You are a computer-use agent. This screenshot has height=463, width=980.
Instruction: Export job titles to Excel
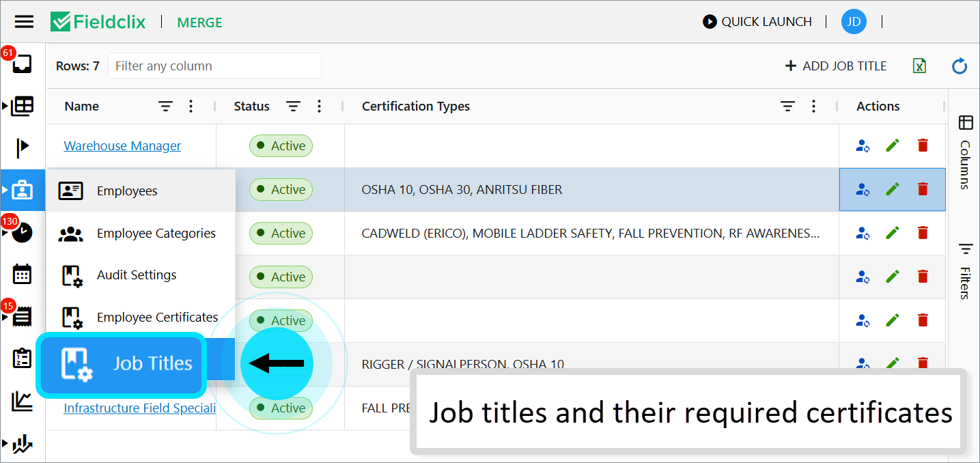[x=920, y=66]
